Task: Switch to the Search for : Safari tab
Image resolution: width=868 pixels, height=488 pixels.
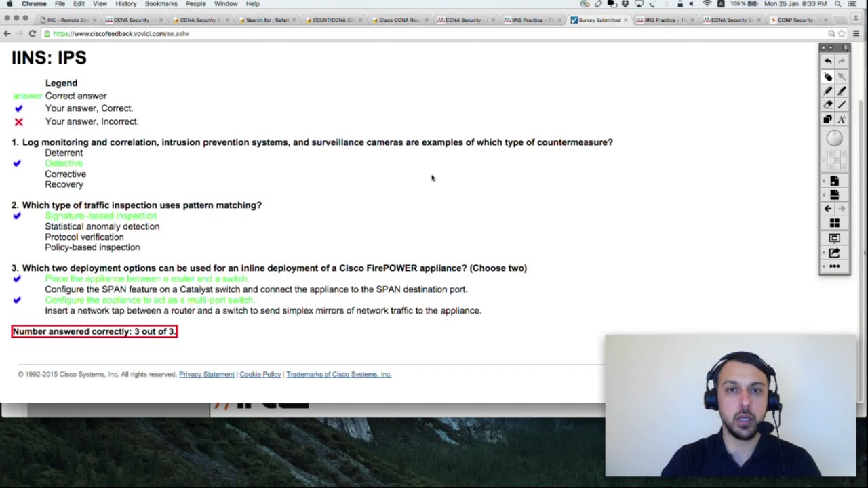Action: (267, 20)
